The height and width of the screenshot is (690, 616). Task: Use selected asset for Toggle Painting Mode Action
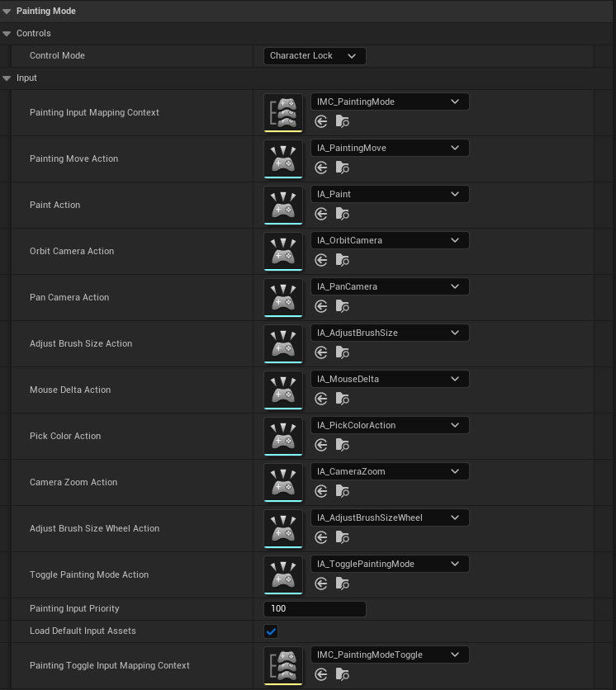(321, 584)
